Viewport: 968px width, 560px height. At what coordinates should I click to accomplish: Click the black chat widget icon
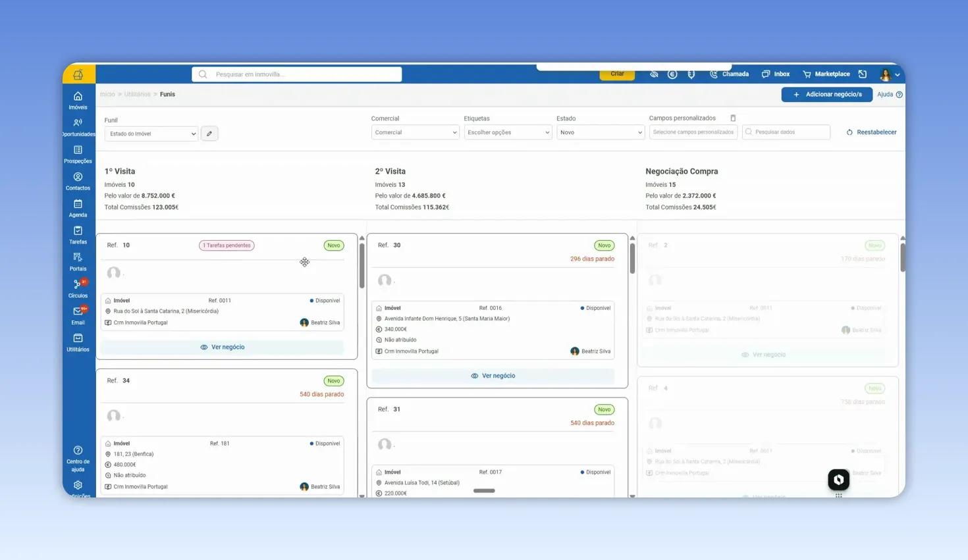pos(838,480)
